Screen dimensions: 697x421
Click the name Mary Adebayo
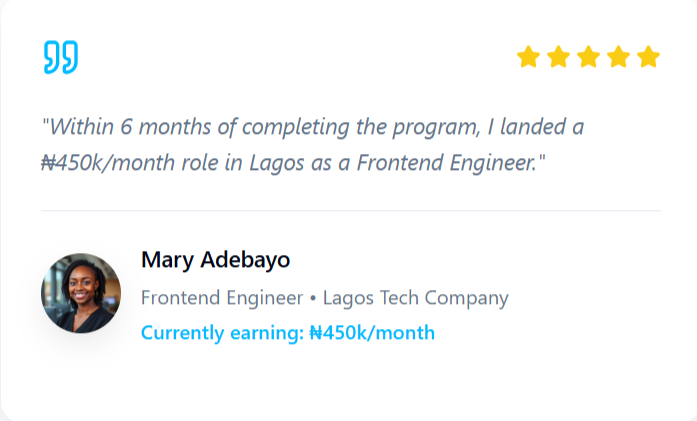click(215, 260)
